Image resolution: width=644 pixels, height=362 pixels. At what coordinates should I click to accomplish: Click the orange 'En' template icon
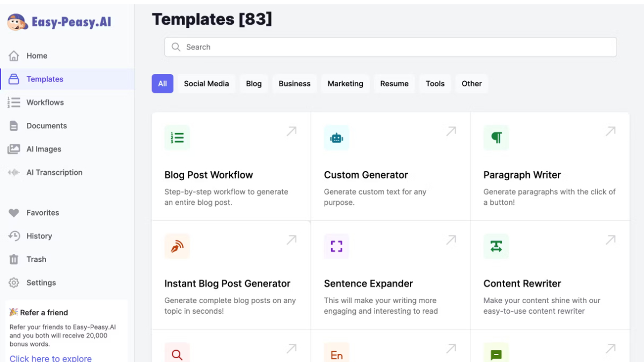(336, 352)
